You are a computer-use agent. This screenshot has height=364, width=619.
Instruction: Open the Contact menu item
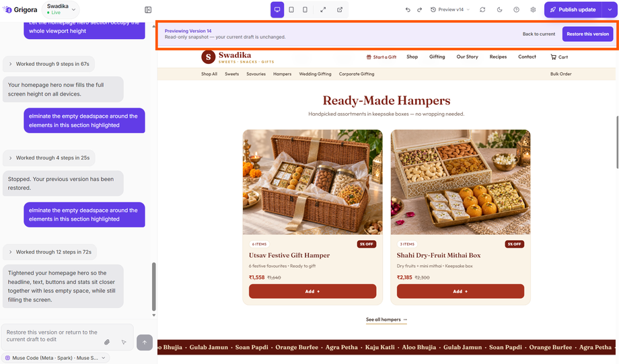[x=527, y=57]
